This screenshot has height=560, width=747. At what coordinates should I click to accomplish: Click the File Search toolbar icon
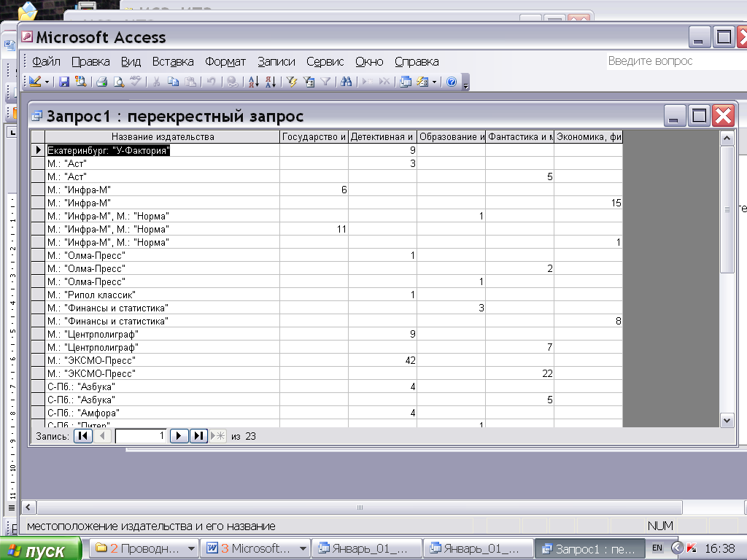coord(81,82)
